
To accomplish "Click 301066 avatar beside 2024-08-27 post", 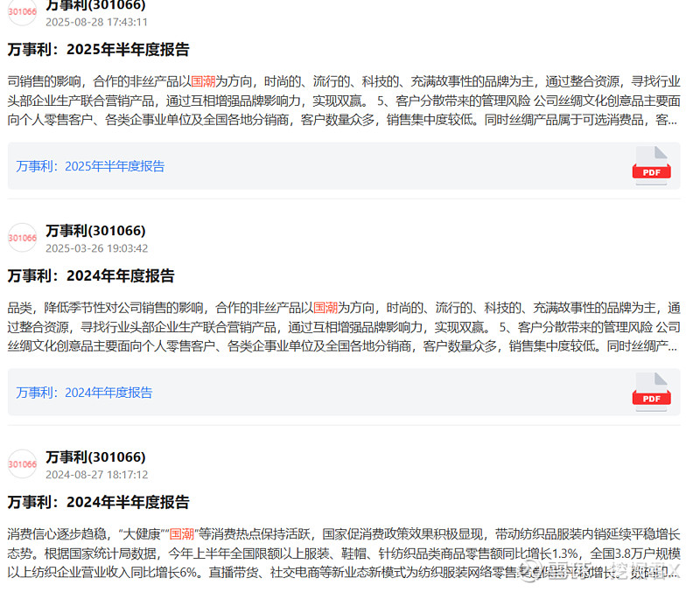I will coord(23,464).
